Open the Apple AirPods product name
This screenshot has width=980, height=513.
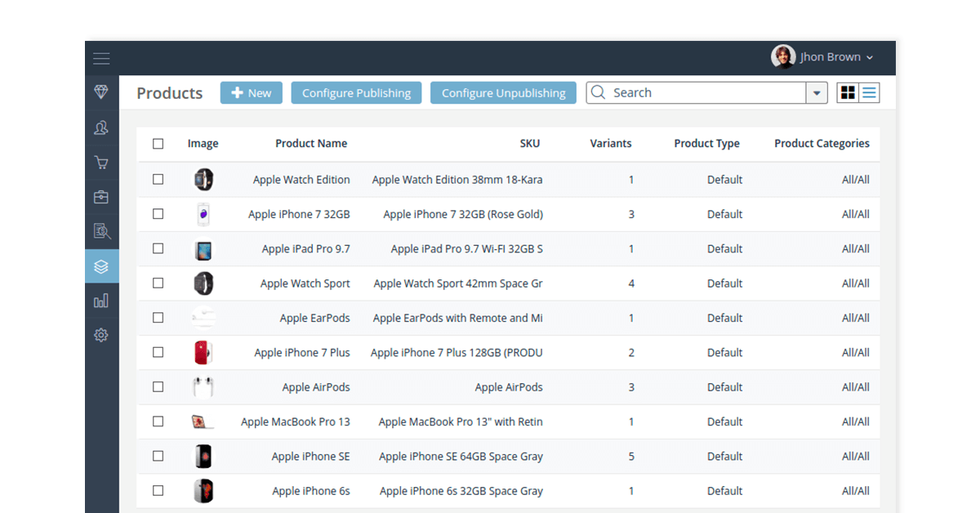(x=316, y=387)
